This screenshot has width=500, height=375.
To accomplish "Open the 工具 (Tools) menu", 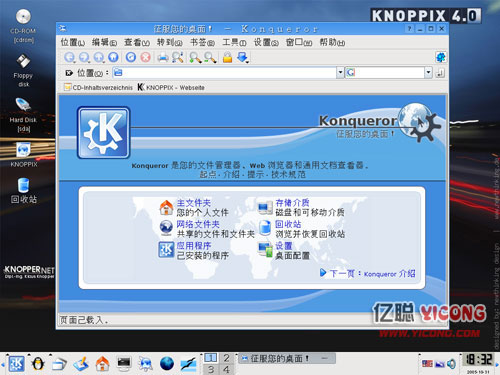I will [234, 43].
